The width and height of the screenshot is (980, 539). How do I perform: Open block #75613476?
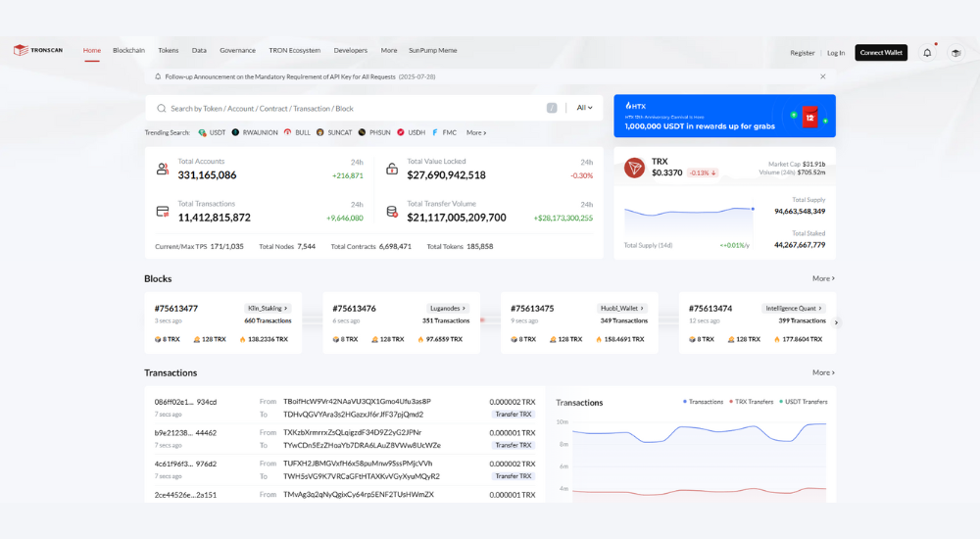[x=354, y=309]
